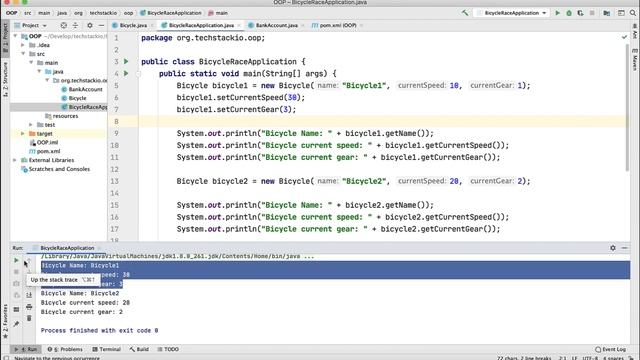Click the stop button in the top toolbar
Viewport: 640px width, 360px height.
592,13
